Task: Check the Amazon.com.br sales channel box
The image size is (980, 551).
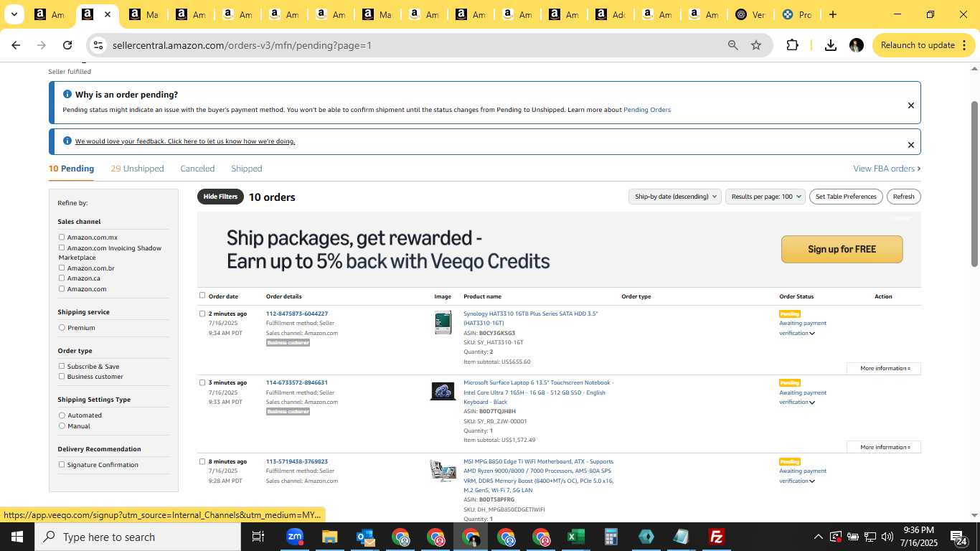Action: pos(62,268)
